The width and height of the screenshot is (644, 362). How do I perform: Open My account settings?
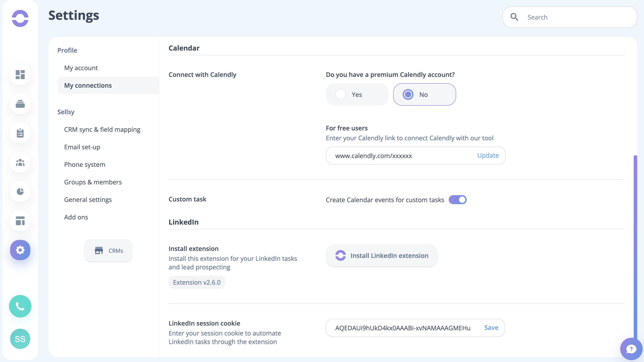tap(81, 68)
